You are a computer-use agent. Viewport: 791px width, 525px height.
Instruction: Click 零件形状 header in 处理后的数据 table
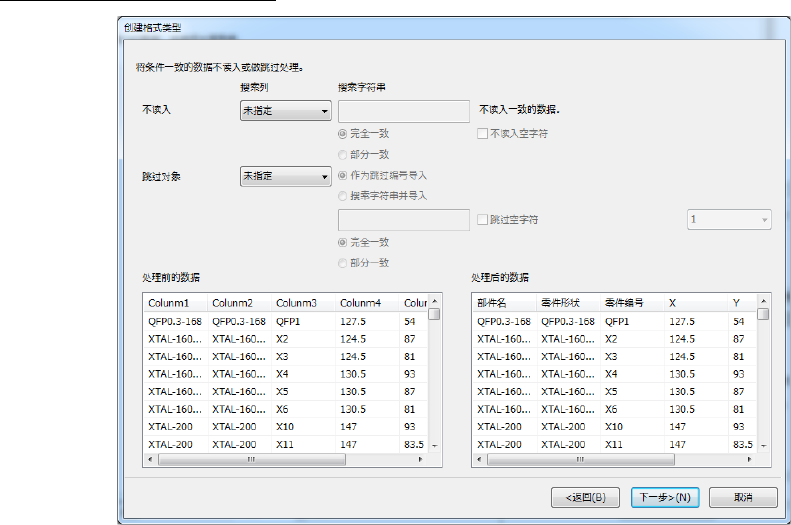pyautogui.click(x=568, y=303)
